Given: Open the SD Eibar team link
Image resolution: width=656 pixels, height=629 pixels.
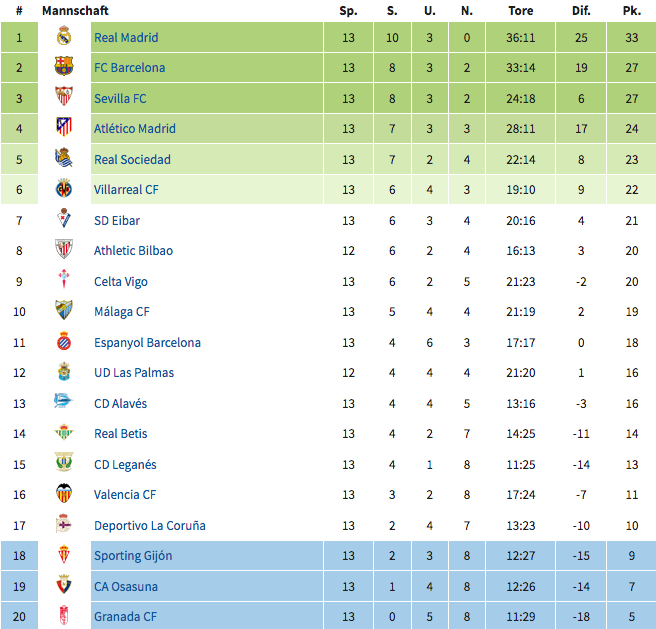Looking at the screenshot, I should 117,221.
